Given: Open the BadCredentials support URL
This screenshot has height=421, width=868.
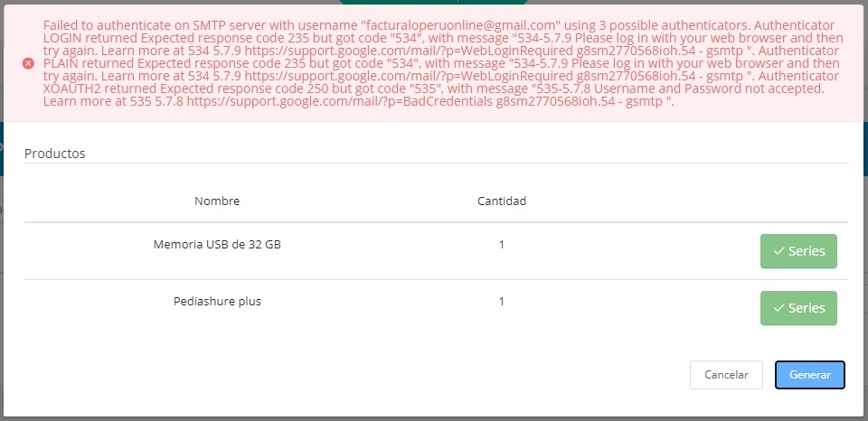Looking at the screenshot, I should (x=342, y=102).
